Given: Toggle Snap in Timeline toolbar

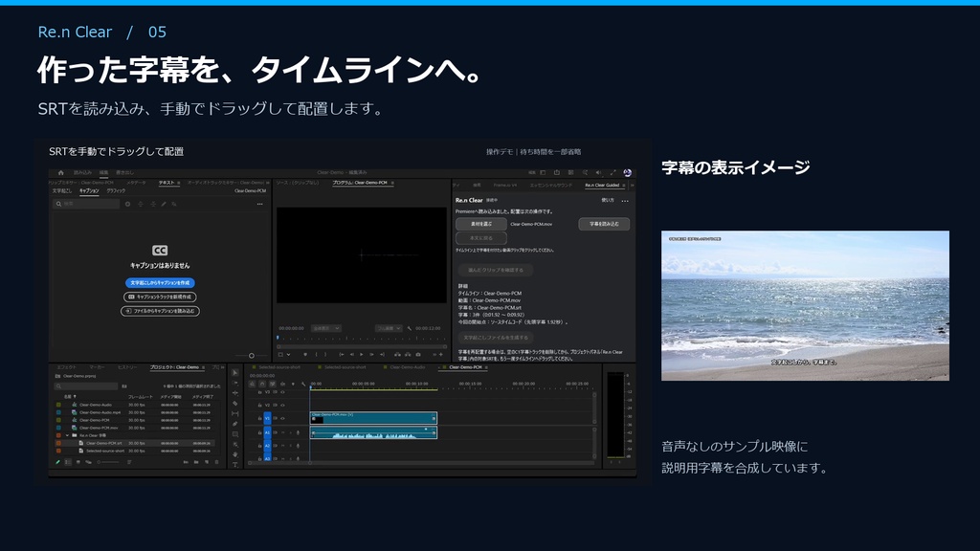Looking at the screenshot, I should click(x=262, y=385).
